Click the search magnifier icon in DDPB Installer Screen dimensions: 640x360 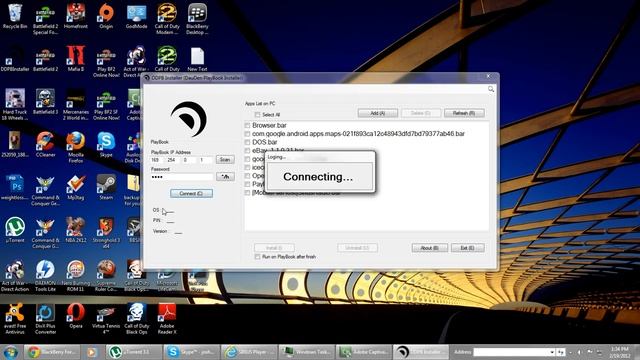tap(491, 89)
